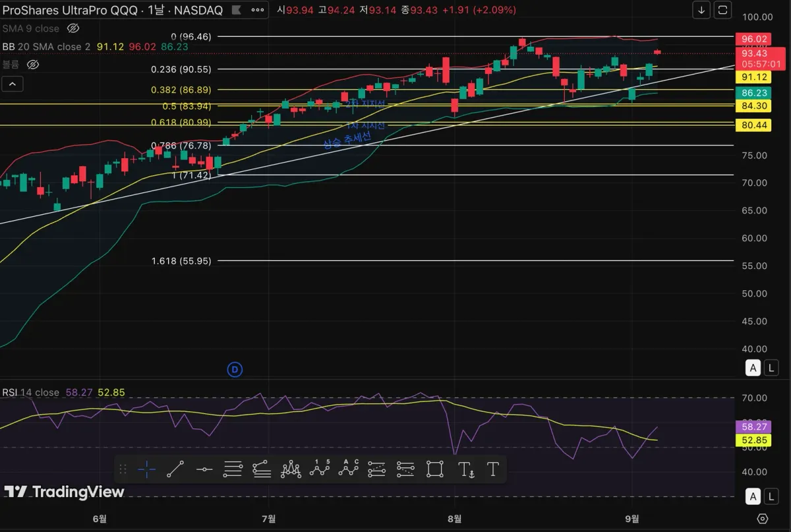Select the short position tool
The width and height of the screenshot is (791, 532).
(x=406, y=469)
